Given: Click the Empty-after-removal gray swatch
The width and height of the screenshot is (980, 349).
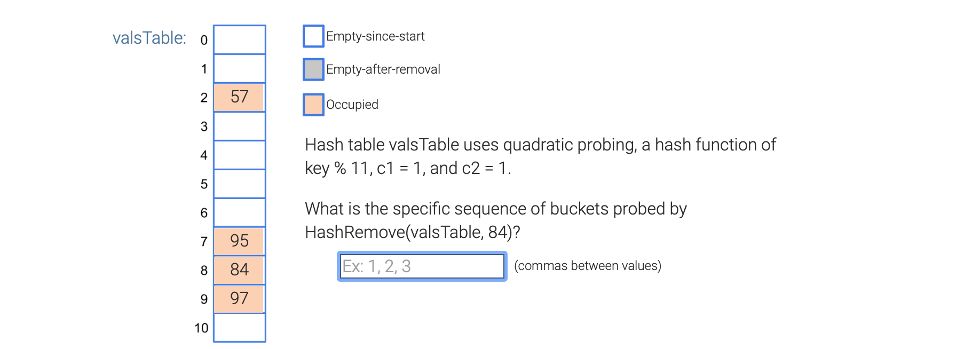Looking at the screenshot, I should (x=313, y=69).
